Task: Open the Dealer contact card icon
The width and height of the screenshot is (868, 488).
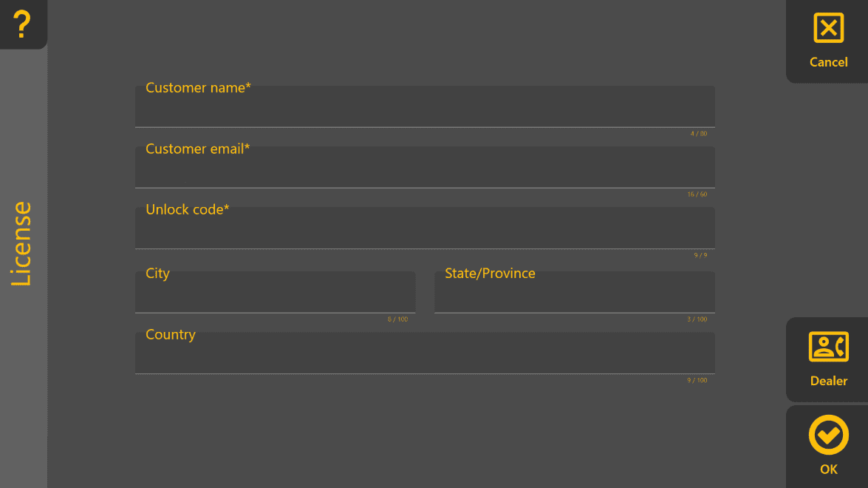Action: pos(828,347)
